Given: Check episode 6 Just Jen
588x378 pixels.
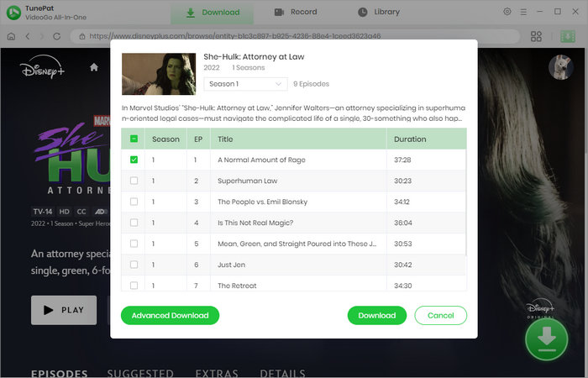Looking at the screenshot, I should click(134, 265).
